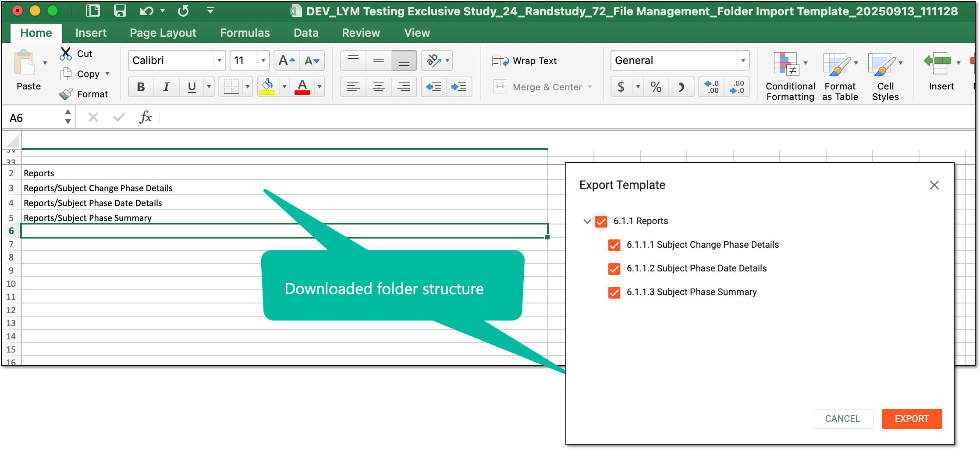Open the borders dropdown arrow
This screenshot has width=980, height=449.
click(248, 87)
